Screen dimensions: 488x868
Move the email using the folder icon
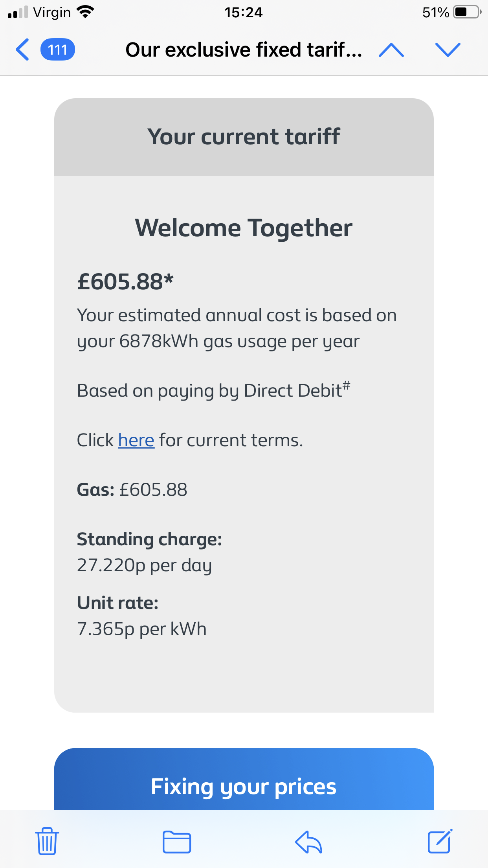pyautogui.click(x=177, y=842)
